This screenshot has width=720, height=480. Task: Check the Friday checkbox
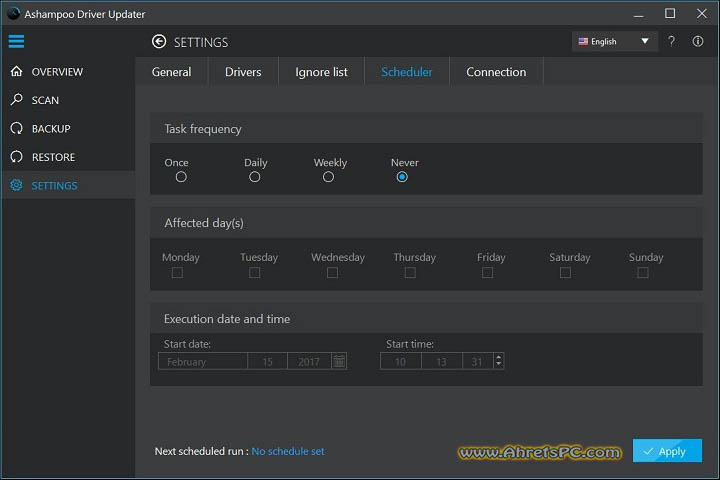[x=488, y=273]
